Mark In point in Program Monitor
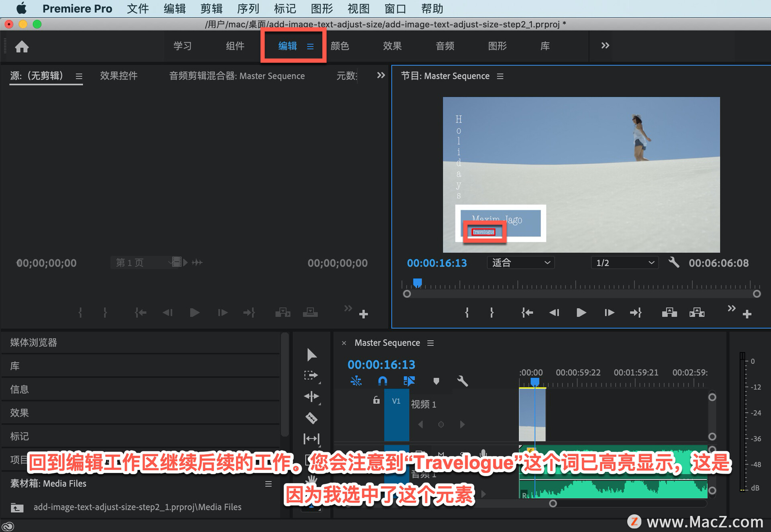771x532 pixels. pyautogui.click(x=467, y=312)
